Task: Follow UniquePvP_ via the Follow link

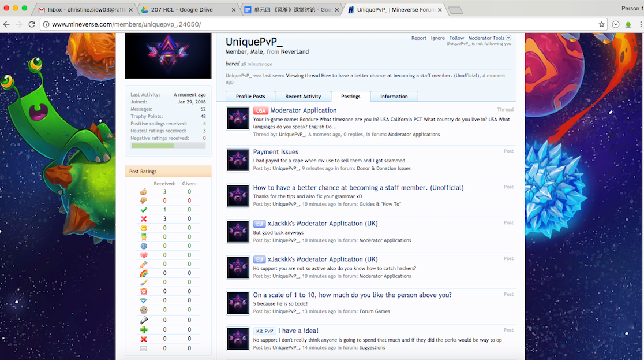Action: (456, 38)
